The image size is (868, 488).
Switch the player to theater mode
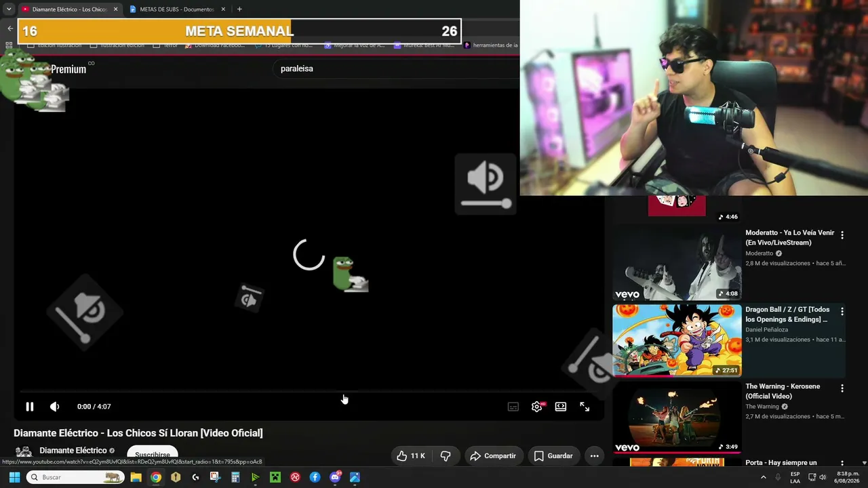561,407
